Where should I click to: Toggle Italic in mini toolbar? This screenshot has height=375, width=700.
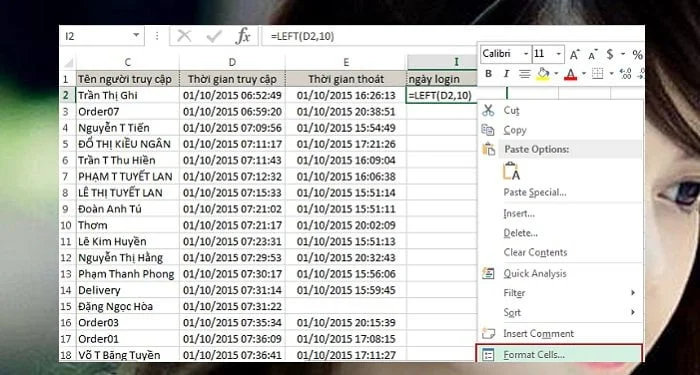coord(506,74)
